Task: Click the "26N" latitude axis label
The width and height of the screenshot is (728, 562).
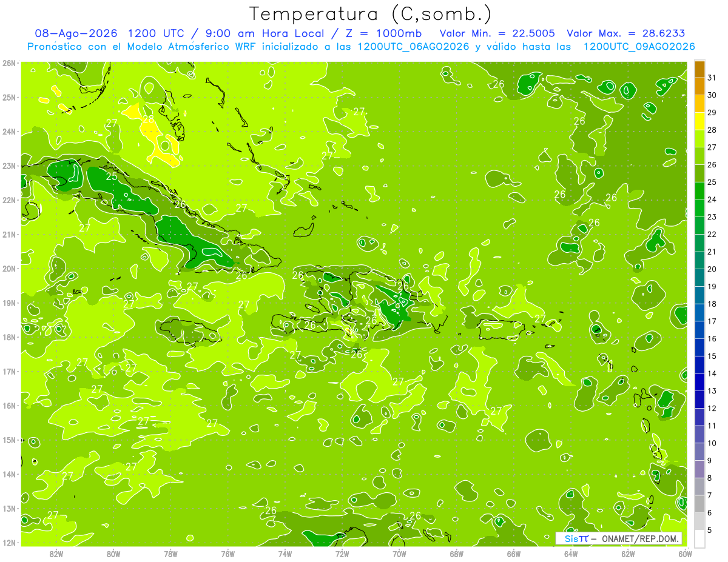Action: coord(8,63)
